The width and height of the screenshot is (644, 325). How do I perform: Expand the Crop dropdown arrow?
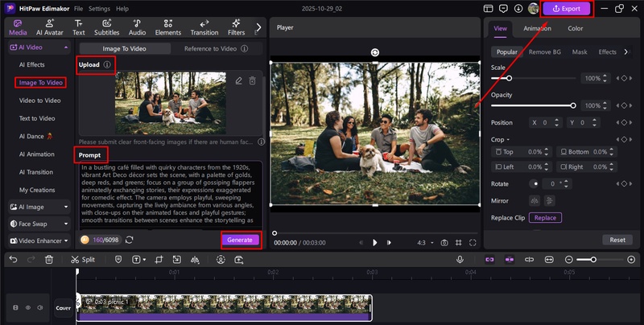(x=508, y=140)
